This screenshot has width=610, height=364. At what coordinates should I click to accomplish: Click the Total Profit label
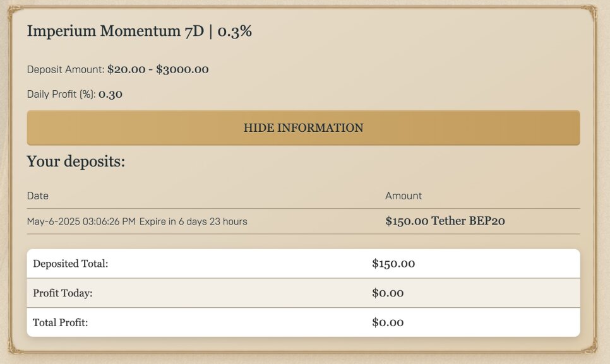[x=60, y=322]
